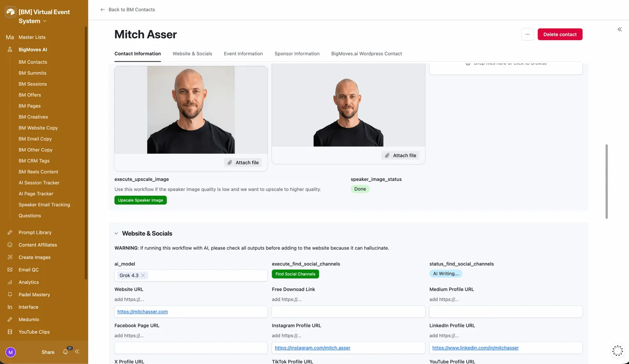
Task: Attach file under the left speaker photo
Action: [243, 162]
